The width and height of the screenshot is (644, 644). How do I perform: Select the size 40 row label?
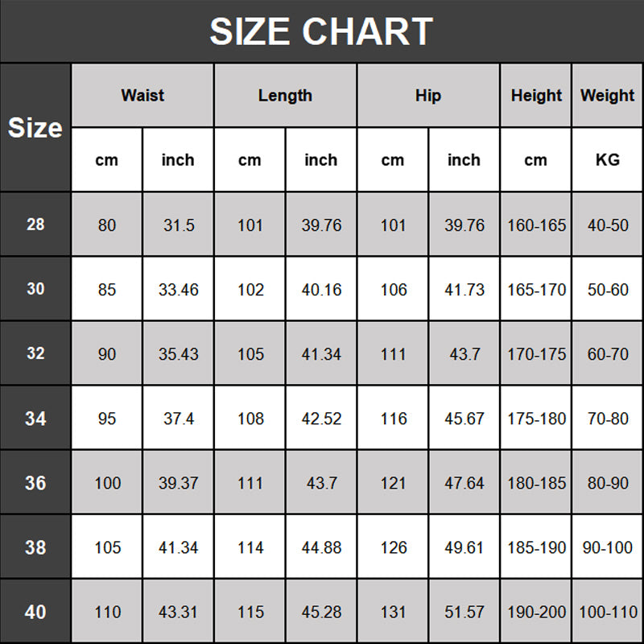(35, 612)
